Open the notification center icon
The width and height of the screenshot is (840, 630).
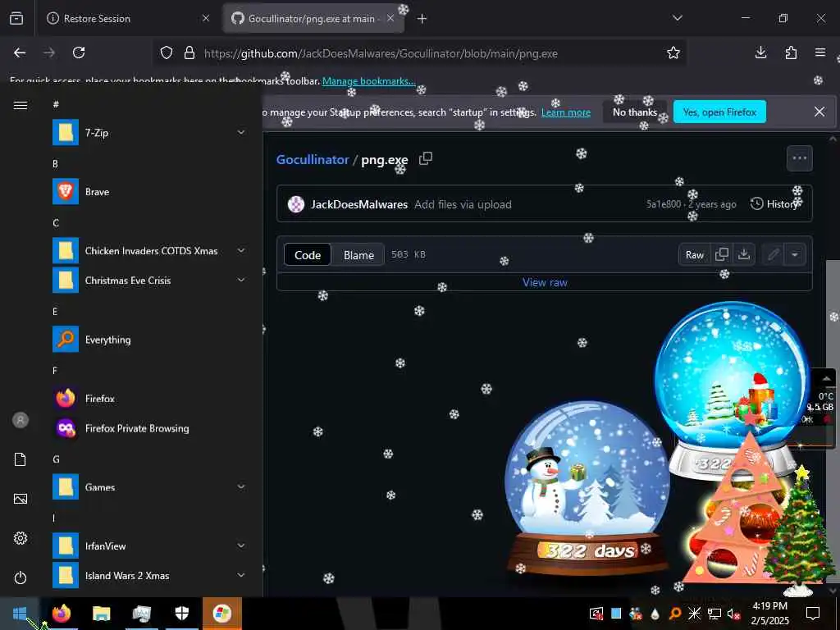pyautogui.click(x=813, y=614)
